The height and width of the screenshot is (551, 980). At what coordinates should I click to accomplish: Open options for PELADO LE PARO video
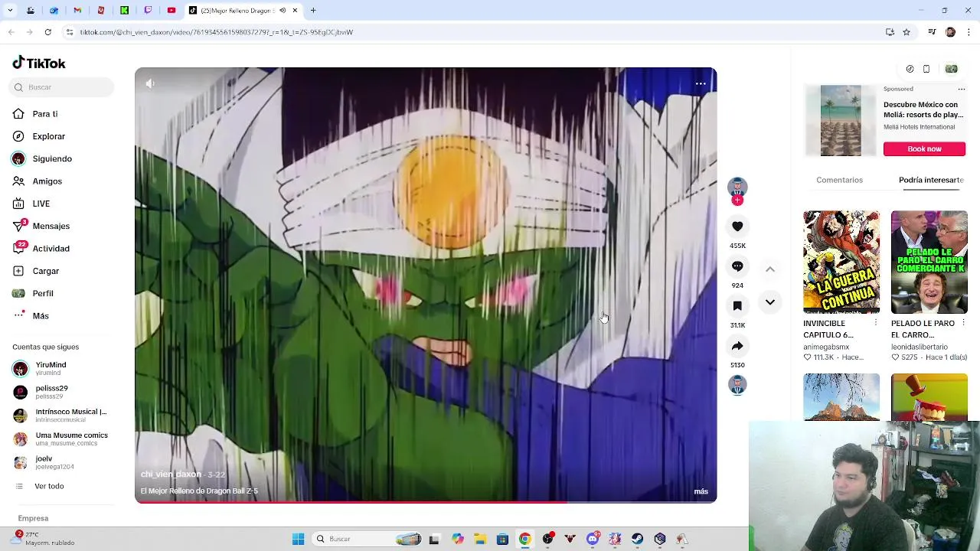tap(963, 323)
